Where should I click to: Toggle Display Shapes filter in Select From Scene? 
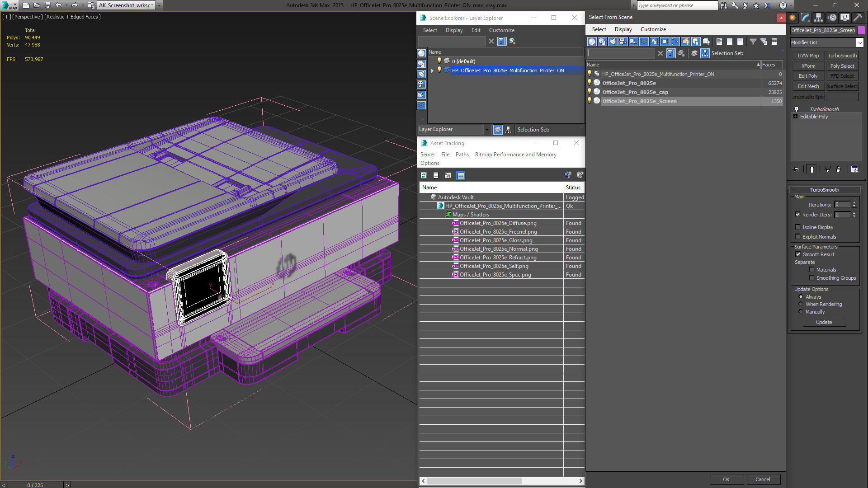click(x=602, y=42)
